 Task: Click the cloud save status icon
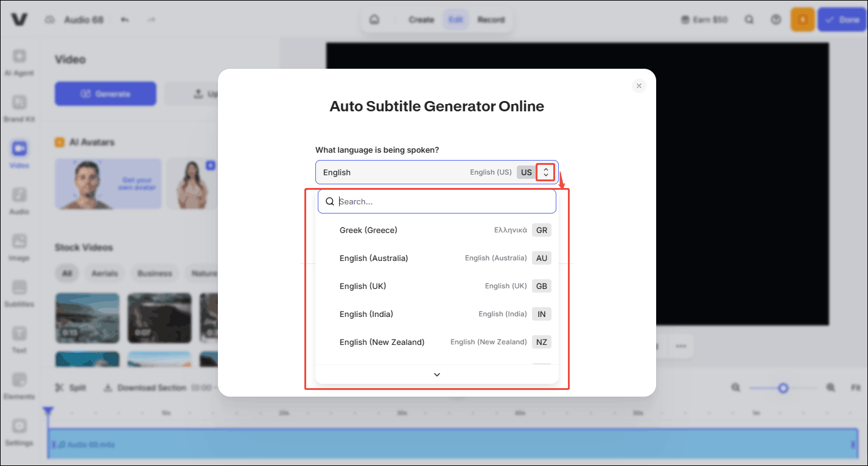tap(50, 19)
